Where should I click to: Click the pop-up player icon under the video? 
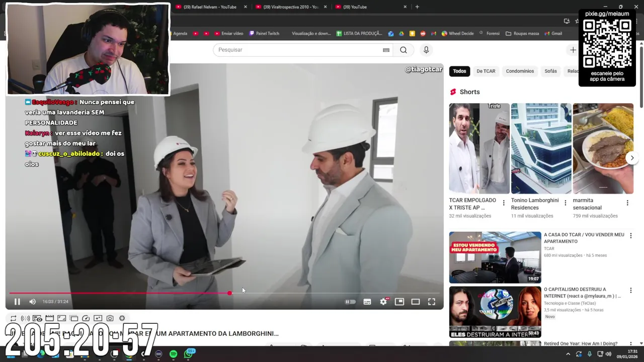pyautogui.click(x=74, y=318)
